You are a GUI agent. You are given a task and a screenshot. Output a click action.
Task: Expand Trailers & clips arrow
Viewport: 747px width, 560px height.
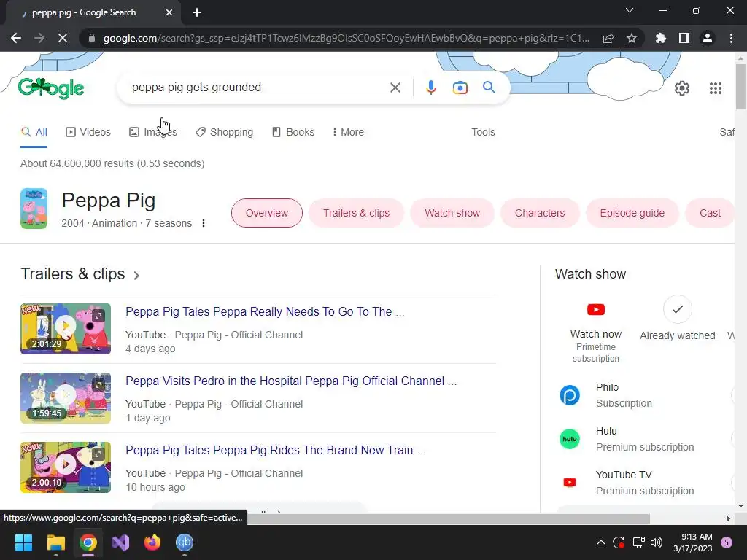pyautogui.click(x=136, y=275)
